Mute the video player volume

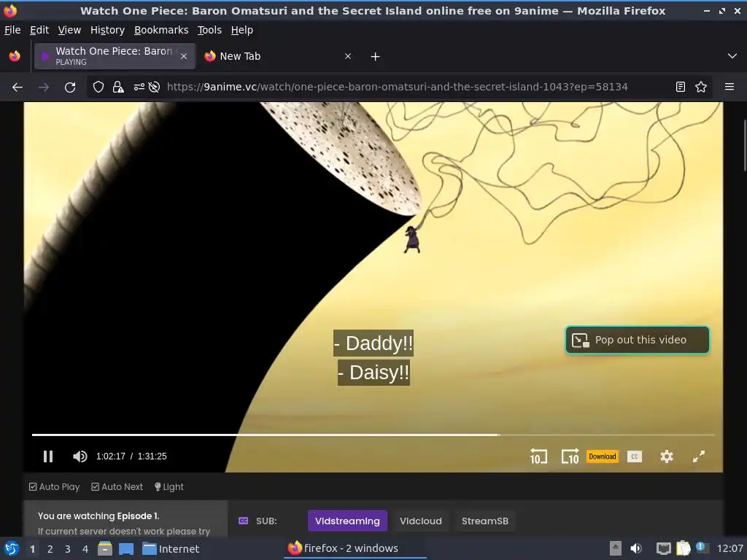click(x=80, y=456)
